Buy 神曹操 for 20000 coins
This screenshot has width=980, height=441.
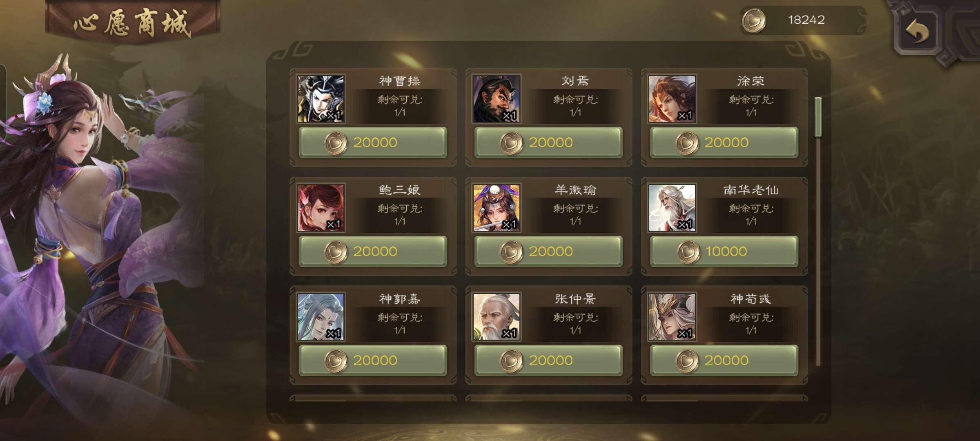[x=373, y=143]
